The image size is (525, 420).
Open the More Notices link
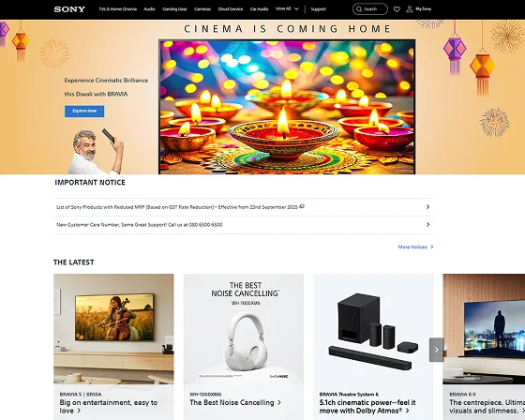pos(412,247)
